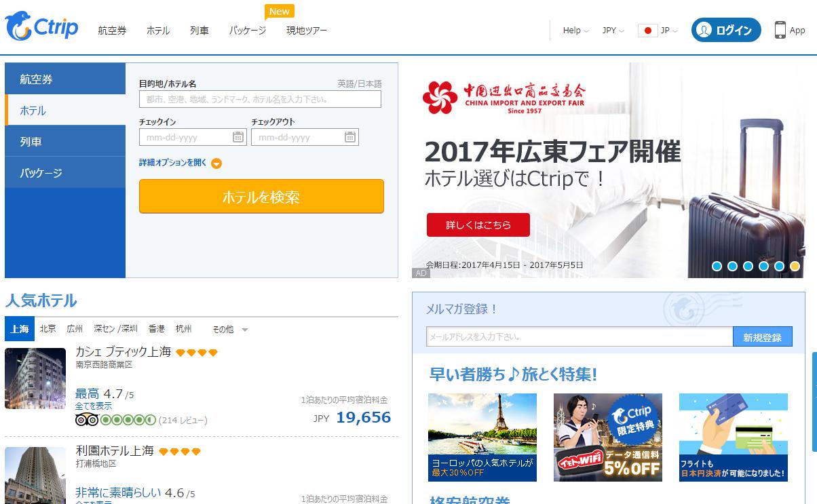Click the China Import and Export Fair logo

tap(504, 97)
